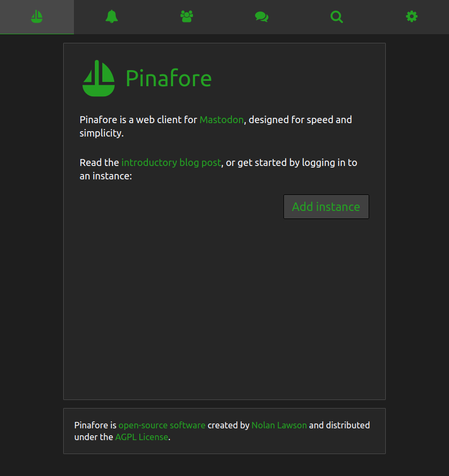
Task: Click the footer text 'and distributed'
Action: pyautogui.click(x=339, y=425)
